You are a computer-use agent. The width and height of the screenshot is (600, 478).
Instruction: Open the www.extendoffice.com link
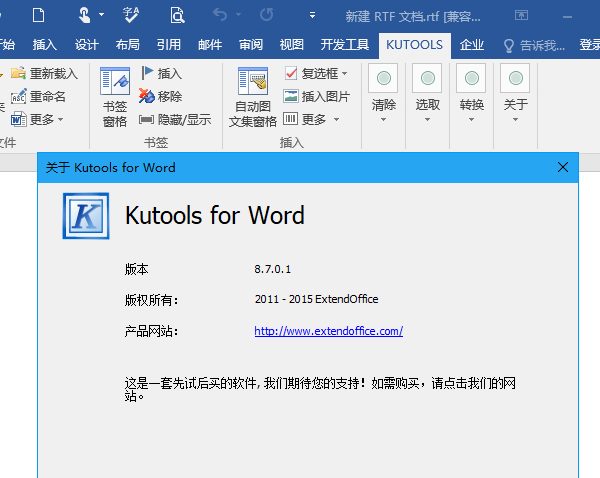pyautogui.click(x=328, y=330)
